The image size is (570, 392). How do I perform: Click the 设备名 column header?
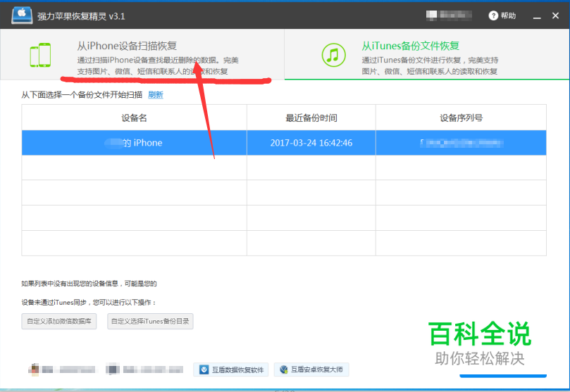point(134,118)
